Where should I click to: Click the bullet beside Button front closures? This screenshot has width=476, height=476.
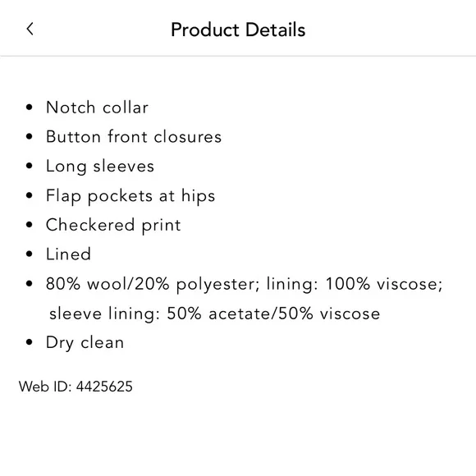coord(30,136)
